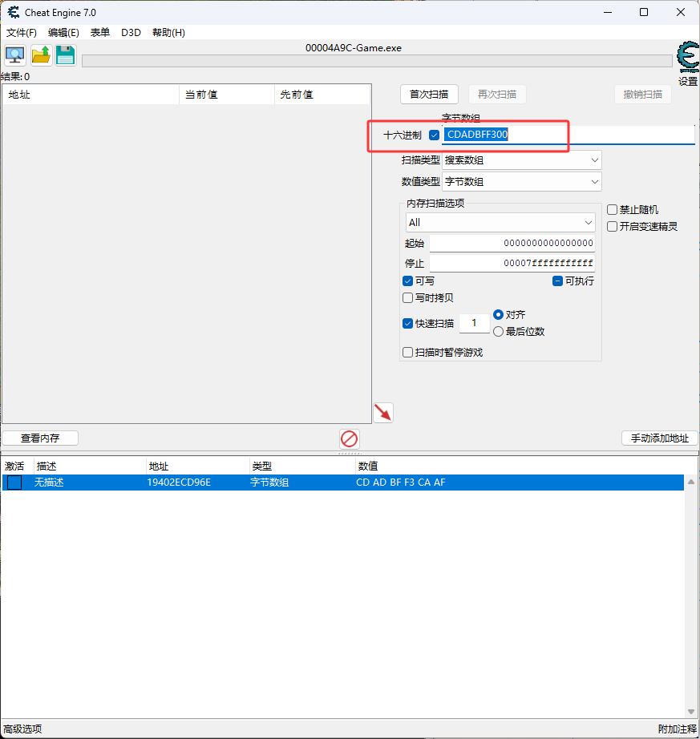Save the current table with the floppy icon

pos(66,55)
